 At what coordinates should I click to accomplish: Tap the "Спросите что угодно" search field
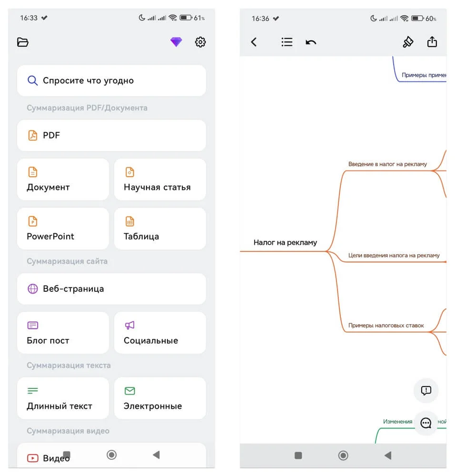point(111,80)
